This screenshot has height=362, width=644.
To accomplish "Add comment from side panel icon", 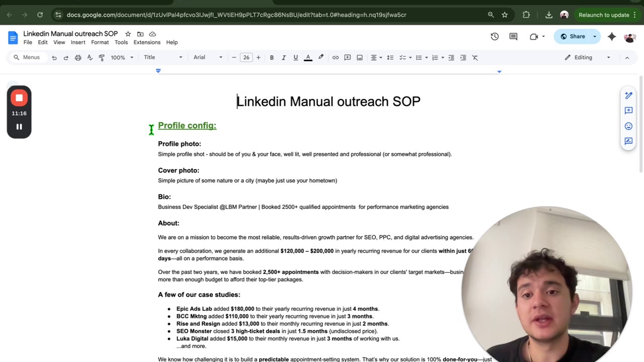I will pos(628,111).
